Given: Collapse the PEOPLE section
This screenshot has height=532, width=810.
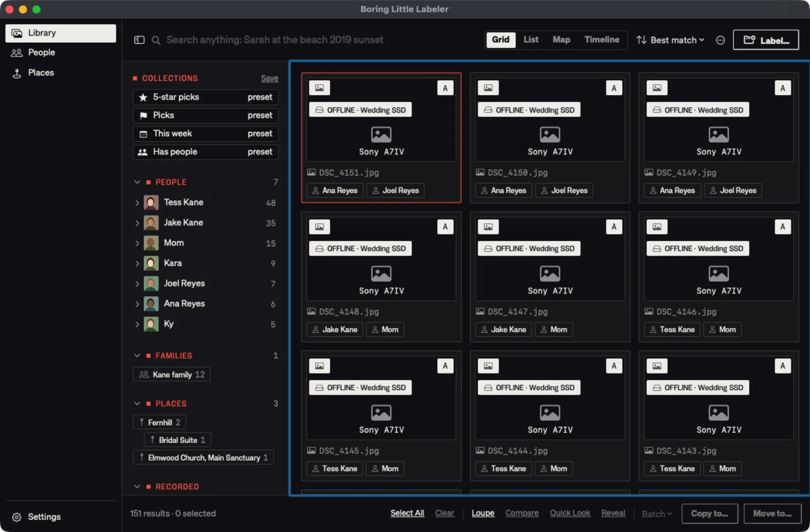Looking at the screenshot, I should click(137, 182).
